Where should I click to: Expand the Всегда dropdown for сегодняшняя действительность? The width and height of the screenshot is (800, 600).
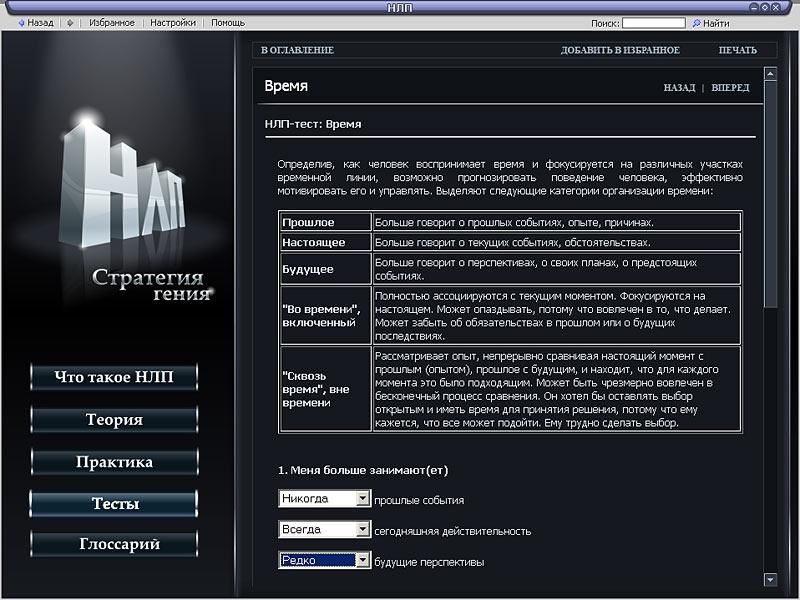click(362, 529)
